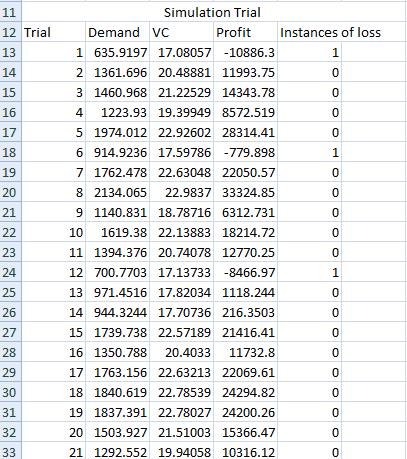This screenshot has width=407, height=459.
Task: Select demand cell 2134.065
Action: [x=117, y=192]
